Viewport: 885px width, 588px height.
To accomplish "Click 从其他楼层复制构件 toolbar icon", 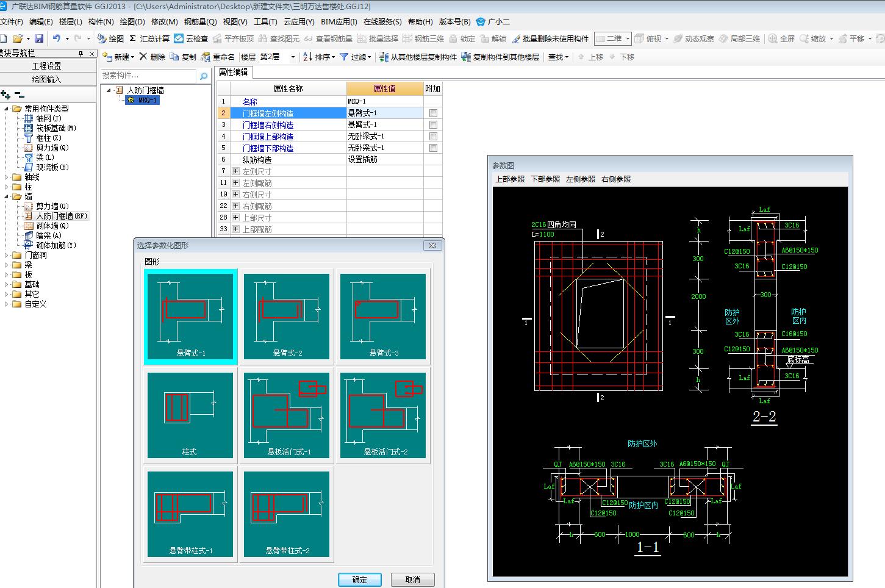I will pos(384,57).
